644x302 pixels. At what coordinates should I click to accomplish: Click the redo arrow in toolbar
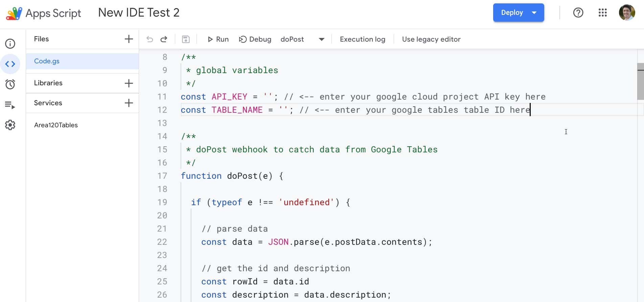164,39
